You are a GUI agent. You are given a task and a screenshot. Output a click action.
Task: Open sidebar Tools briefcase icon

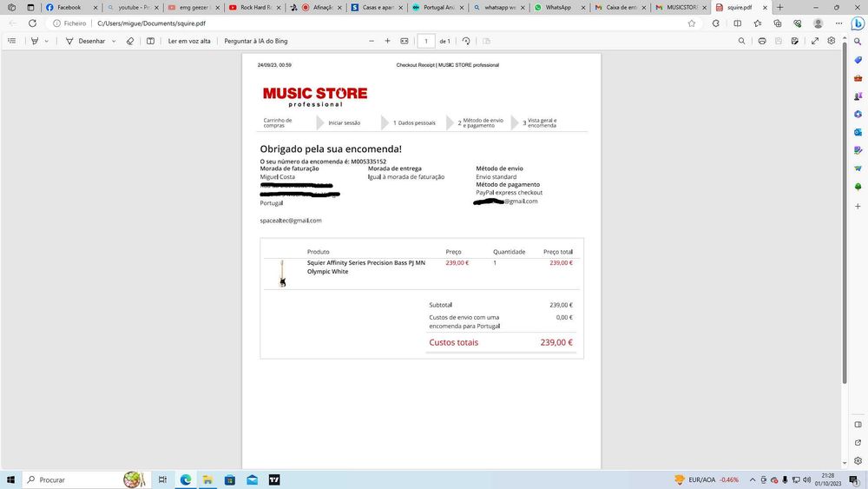[x=858, y=78]
